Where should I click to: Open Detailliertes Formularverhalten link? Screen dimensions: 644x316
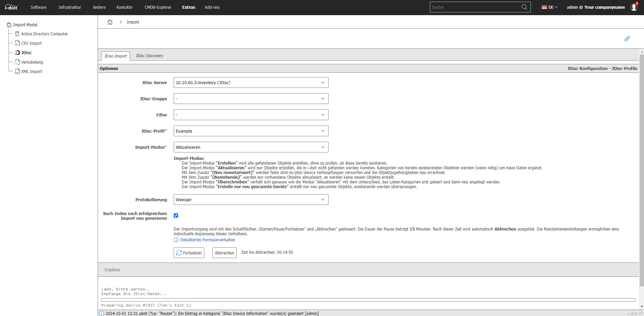(208, 240)
